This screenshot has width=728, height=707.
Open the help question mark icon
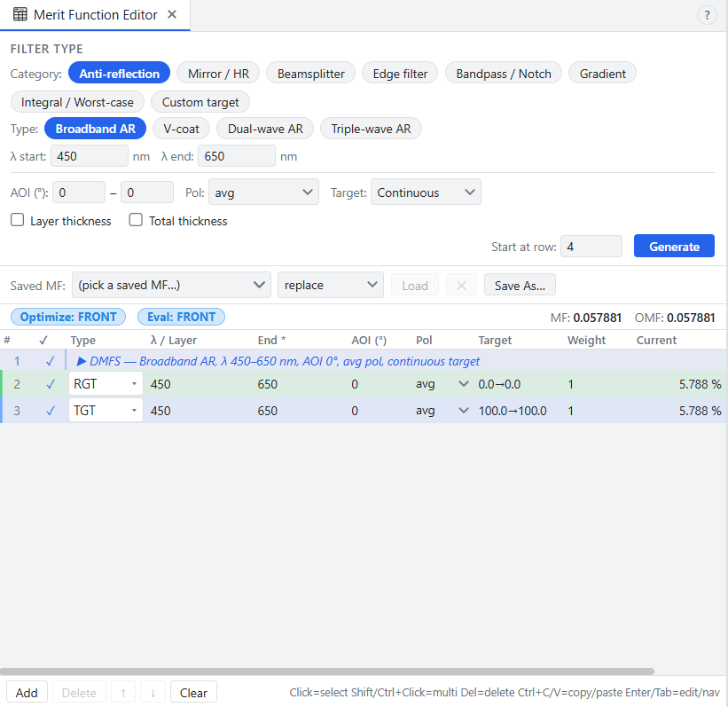click(707, 15)
